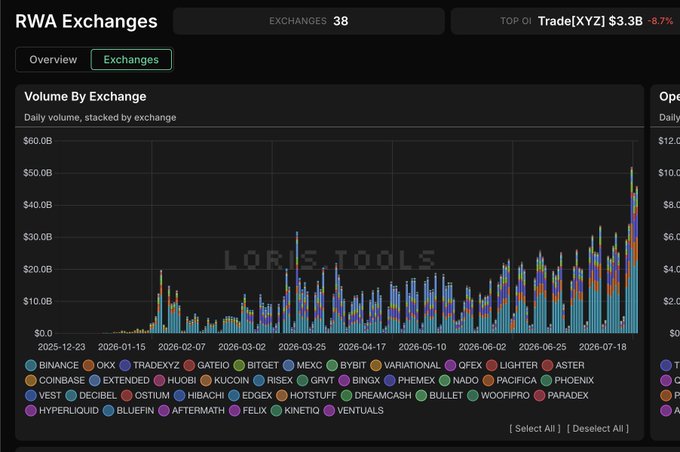The width and height of the screenshot is (680, 452).
Task: Toggle AFTERMATH legend entry
Action: click(192, 411)
